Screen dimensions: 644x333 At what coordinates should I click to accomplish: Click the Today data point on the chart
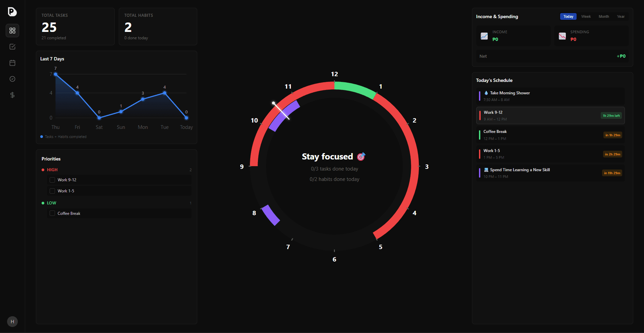(x=186, y=118)
